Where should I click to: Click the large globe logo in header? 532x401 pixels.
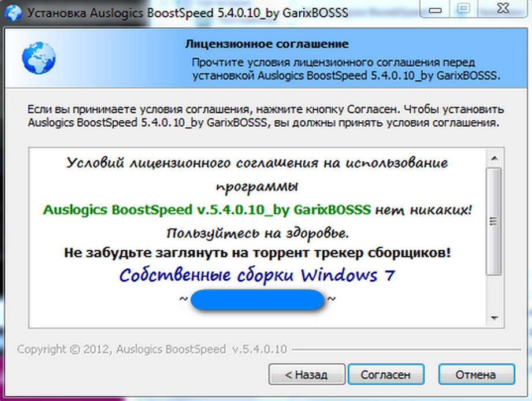(39, 58)
